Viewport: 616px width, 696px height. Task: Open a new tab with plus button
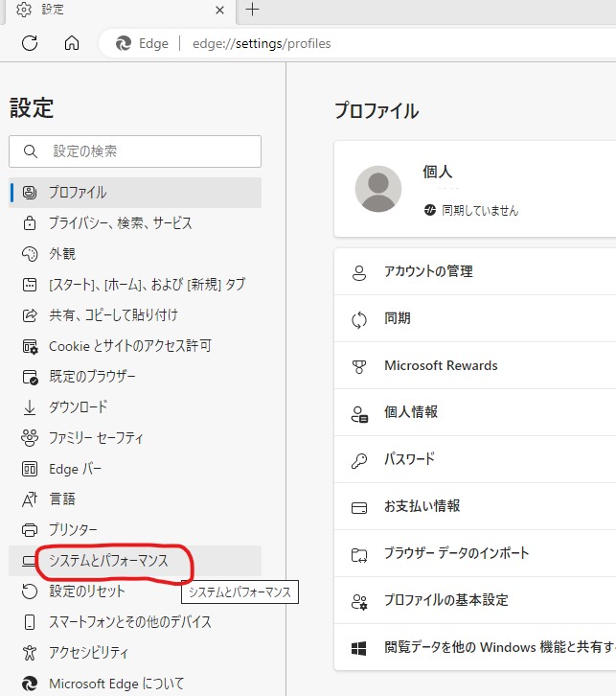(252, 10)
